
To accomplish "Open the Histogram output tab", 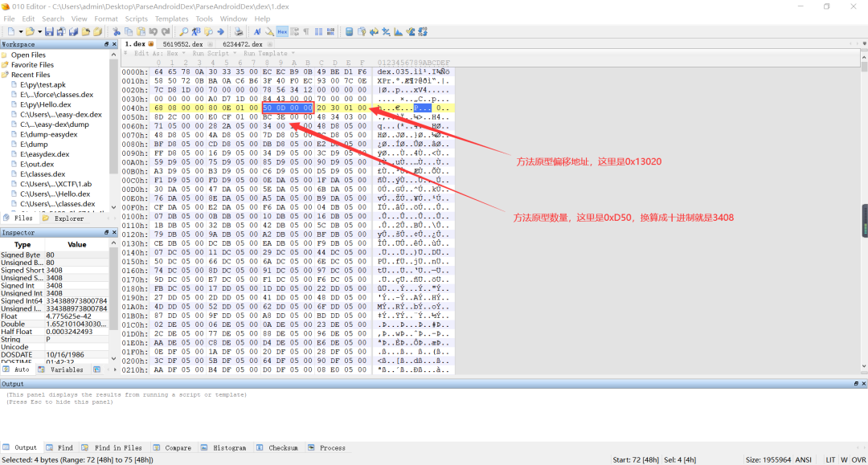I will pos(223,448).
